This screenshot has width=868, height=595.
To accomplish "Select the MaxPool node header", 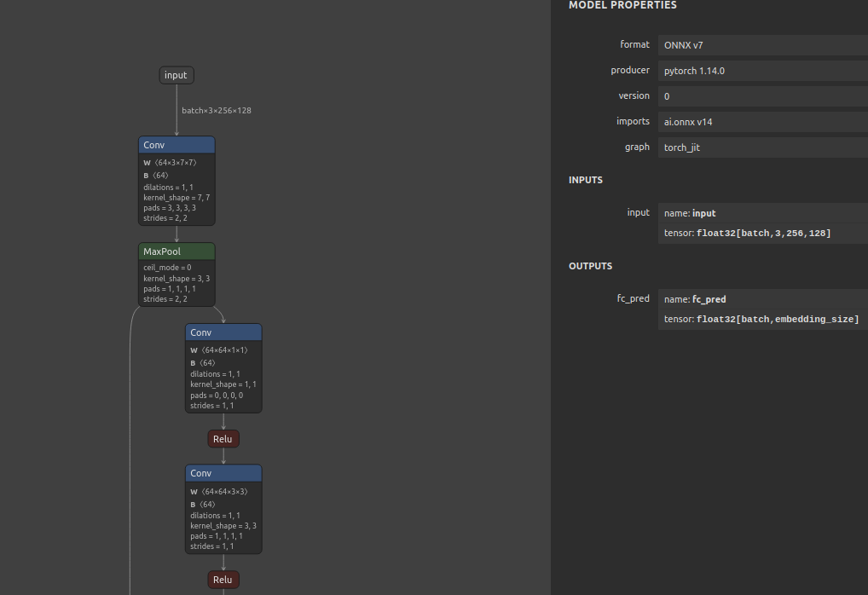I will (x=176, y=251).
